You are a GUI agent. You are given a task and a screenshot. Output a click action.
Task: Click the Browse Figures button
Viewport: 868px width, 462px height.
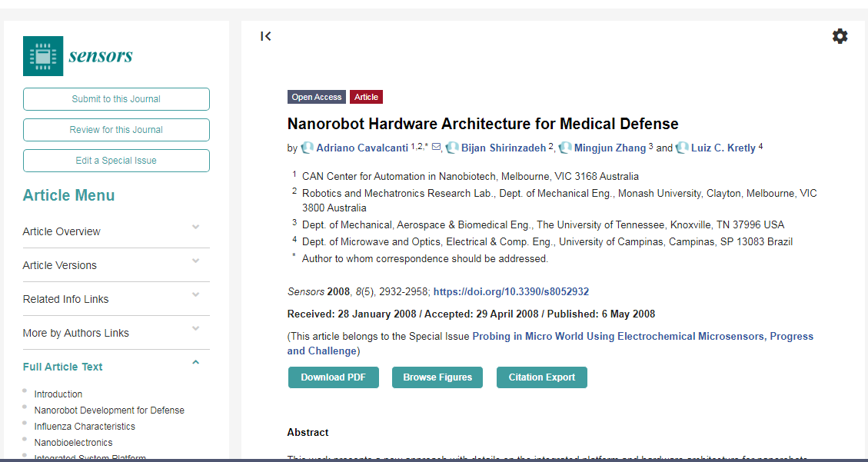[x=437, y=377]
